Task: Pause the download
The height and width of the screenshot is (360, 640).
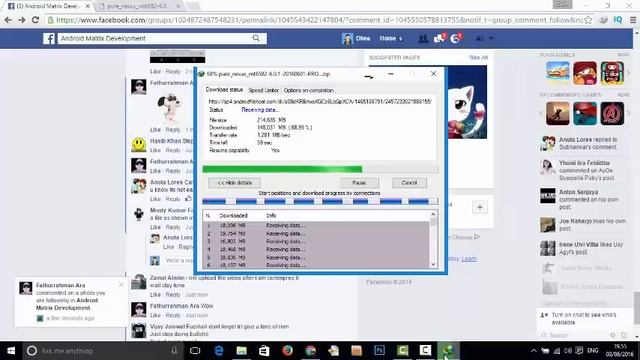Action: point(359,182)
